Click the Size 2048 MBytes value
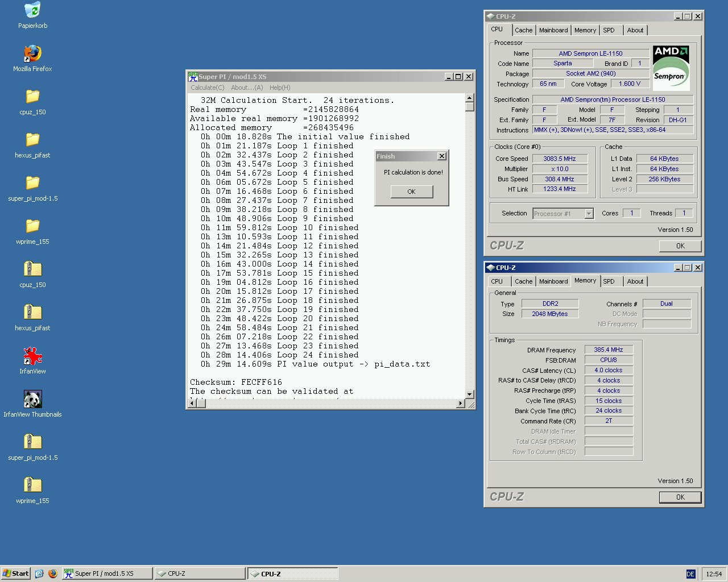Viewport: 728px width, 582px height. pyautogui.click(x=550, y=314)
